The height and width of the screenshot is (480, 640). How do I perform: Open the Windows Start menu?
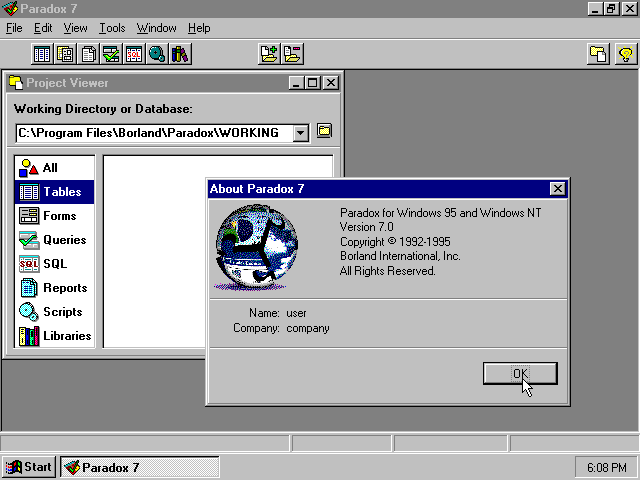tap(29, 467)
